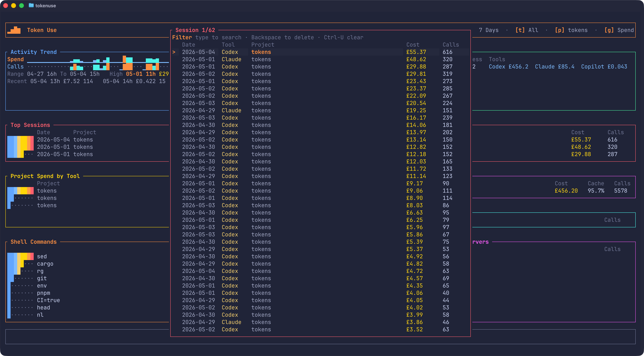This screenshot has width=644, height=356.
Task: Click the green macOS zoom window button
Action: [22, 6]
